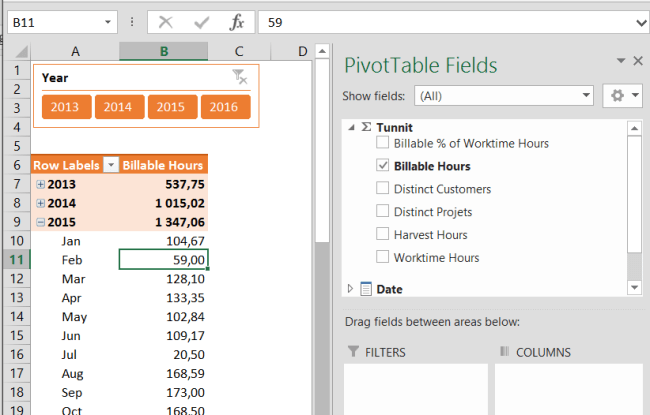Check the Distinct Customers field
Viewport: 650px width, 415px height.
[x=382, y=189]
